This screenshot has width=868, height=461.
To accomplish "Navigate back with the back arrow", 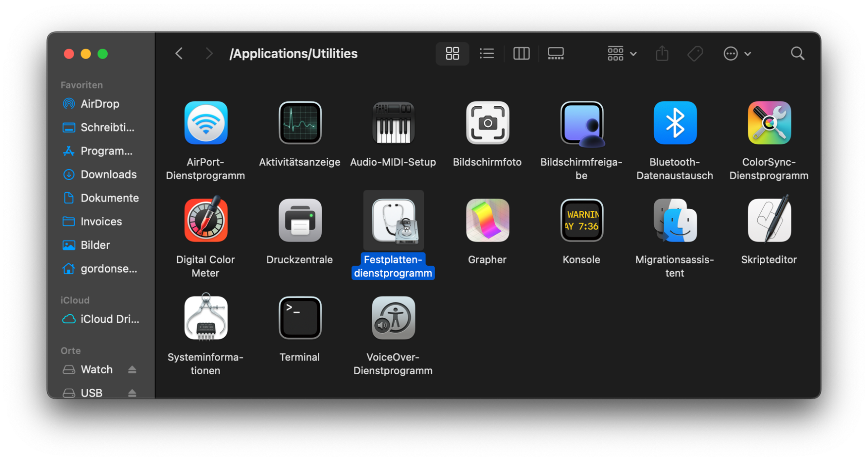I will coord(178,53).
